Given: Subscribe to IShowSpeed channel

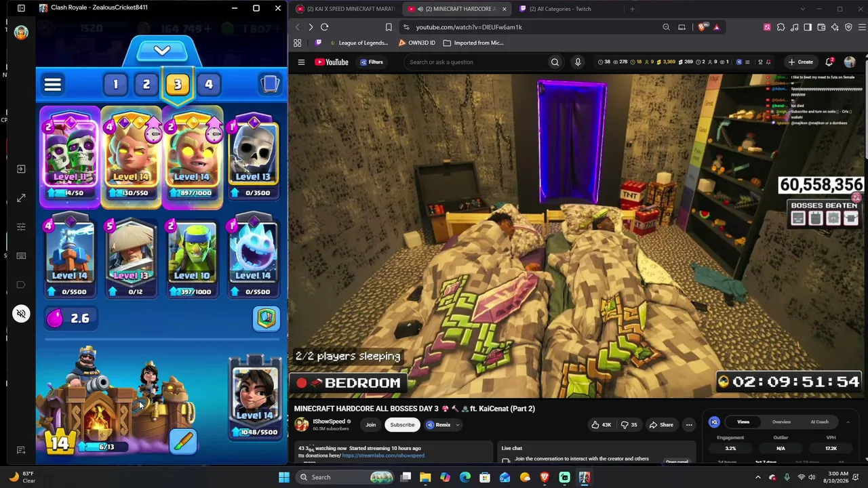Looking at the screenshot, I should tap(402, 425).
